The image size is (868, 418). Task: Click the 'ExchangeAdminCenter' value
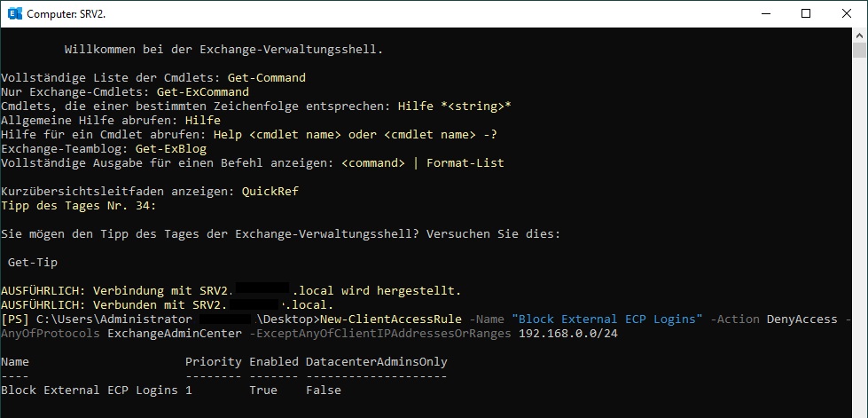[175, 333]
